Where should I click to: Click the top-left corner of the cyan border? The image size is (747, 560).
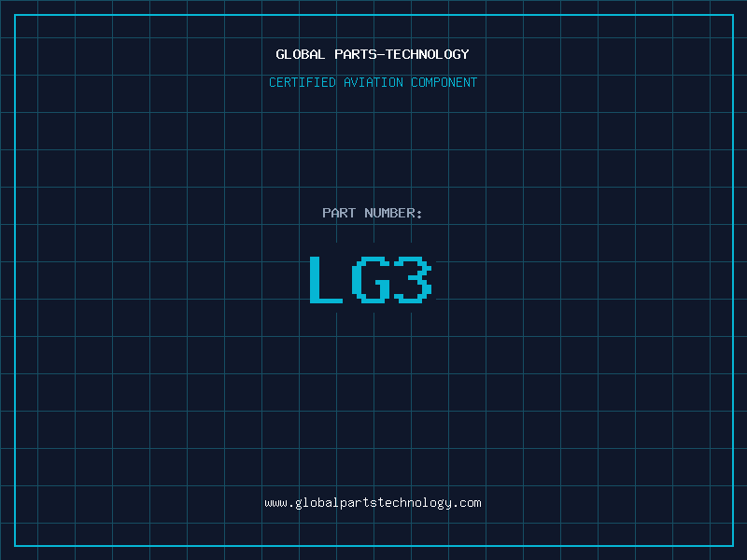pos(14,14)
